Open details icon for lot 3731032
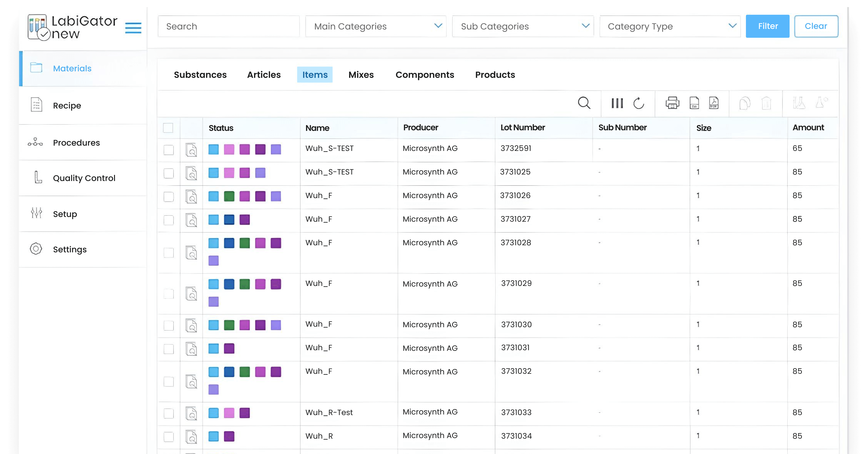The height and width of the screenshot is (454, 868). [x=191, y=382]
